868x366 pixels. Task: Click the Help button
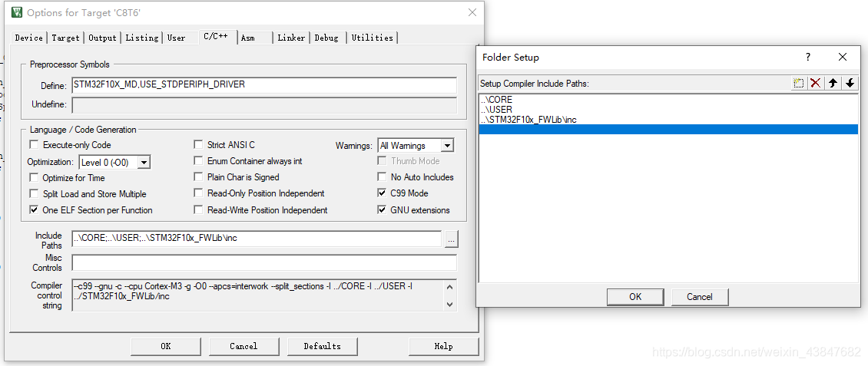click(443, 346)
